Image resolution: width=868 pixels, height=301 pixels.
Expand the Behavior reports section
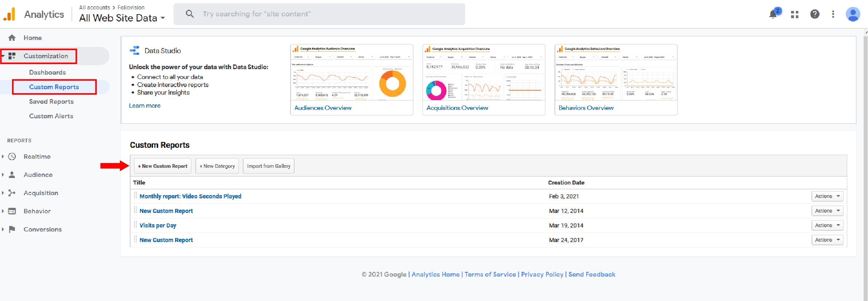(3, 211)
